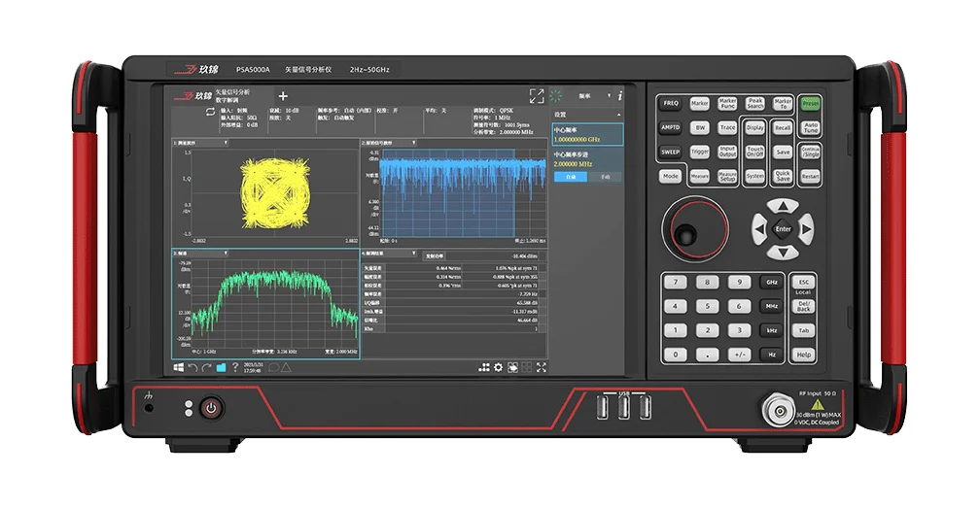Image resolution: width=980 pixels, height=509 pixels.
Task: Collapse the side panel settings section caret
Action: 618,115
